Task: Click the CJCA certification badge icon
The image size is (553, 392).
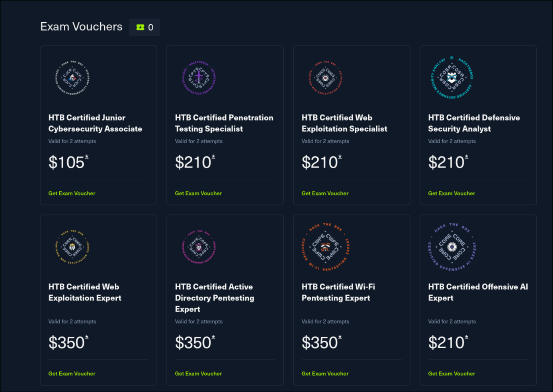Action: pos(72,78)
